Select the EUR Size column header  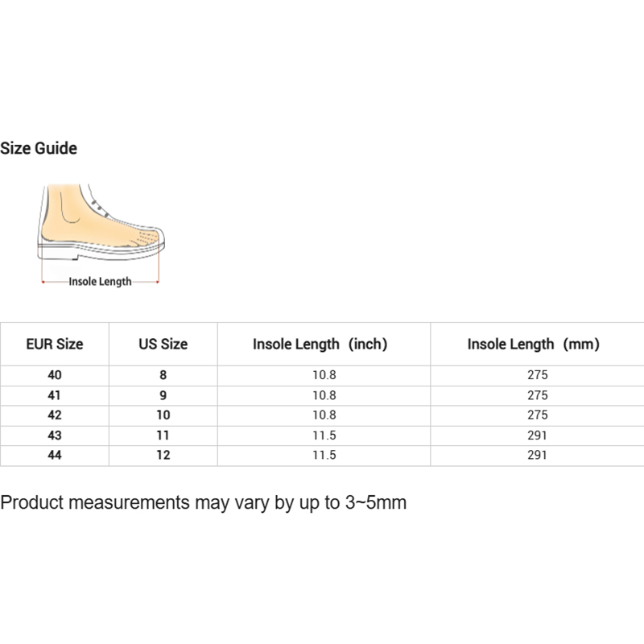(55, 344)
